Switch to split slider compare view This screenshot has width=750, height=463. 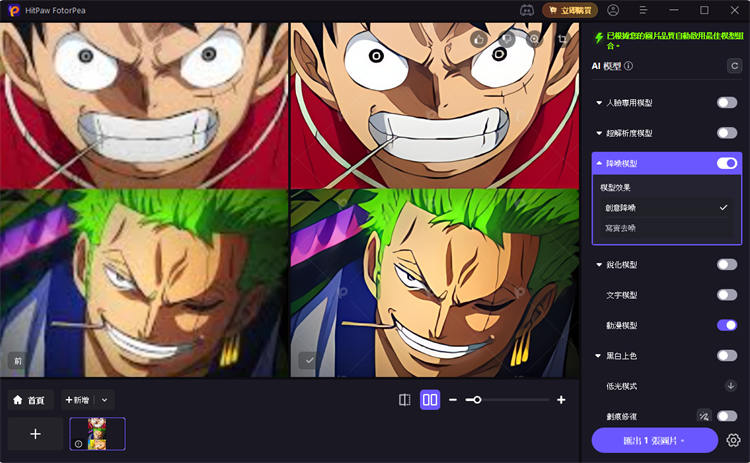click(405, 400)
